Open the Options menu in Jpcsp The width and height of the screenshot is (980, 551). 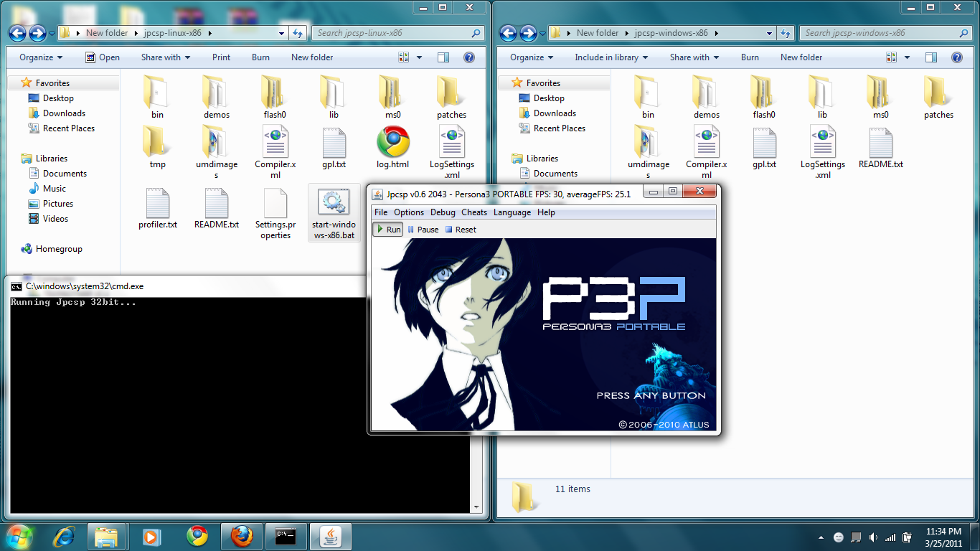pos(409,212)
